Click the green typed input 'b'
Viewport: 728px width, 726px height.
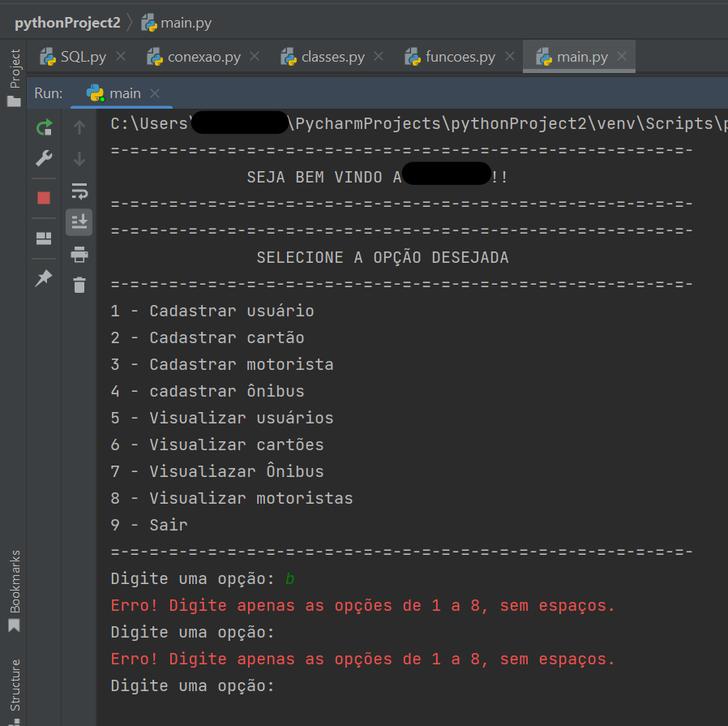289,579
